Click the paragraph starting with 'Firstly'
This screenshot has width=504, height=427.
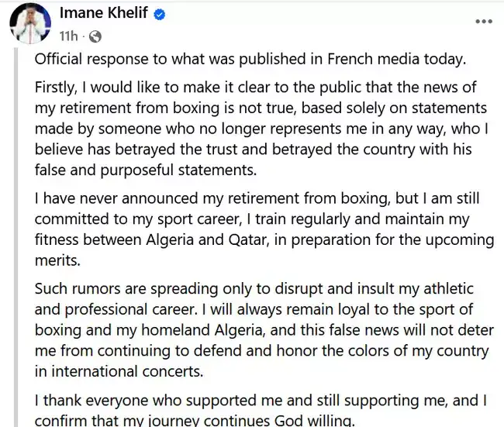261,129
